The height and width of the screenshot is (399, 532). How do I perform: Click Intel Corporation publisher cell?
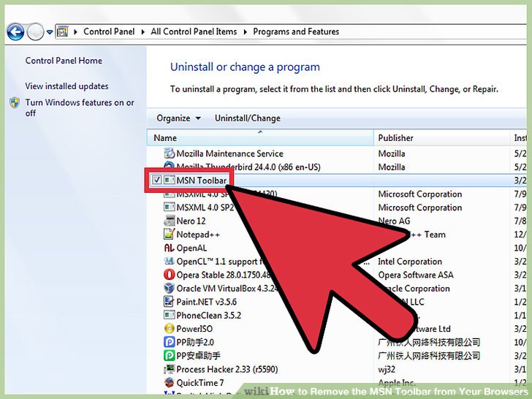pos(410,262)
